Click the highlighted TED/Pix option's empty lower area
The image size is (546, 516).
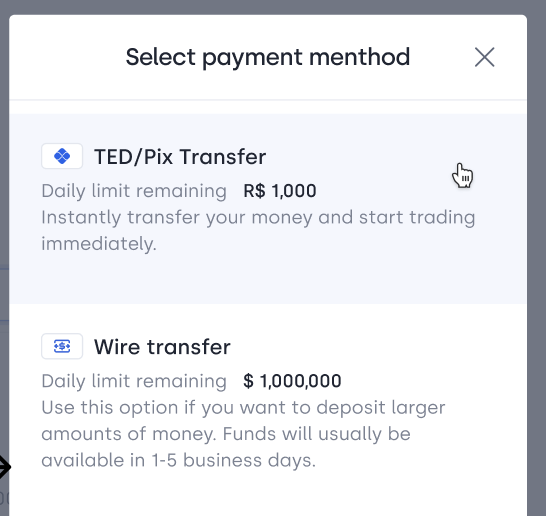click(x=267, y=279)
